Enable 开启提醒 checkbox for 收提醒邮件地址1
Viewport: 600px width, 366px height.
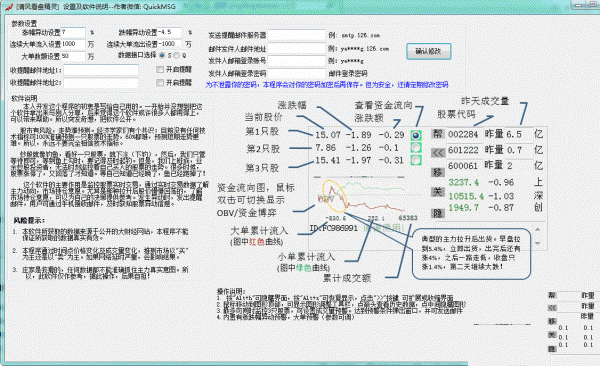tap(160, 70)
